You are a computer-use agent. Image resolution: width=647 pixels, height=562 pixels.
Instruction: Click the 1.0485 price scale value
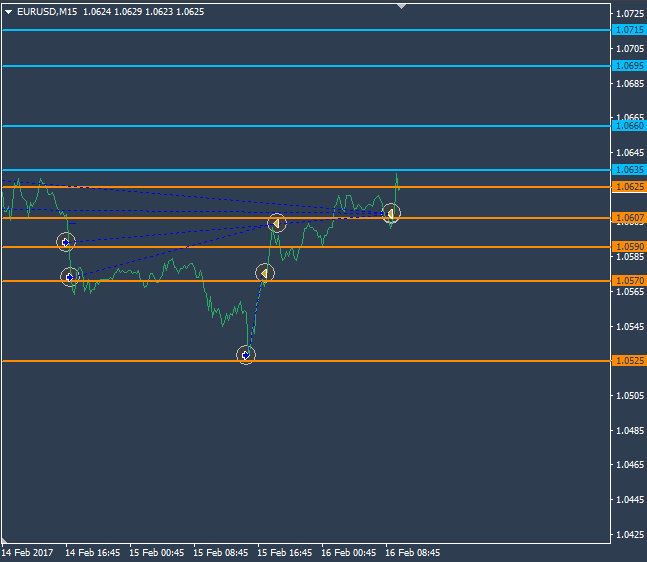[x=630, y=431]
